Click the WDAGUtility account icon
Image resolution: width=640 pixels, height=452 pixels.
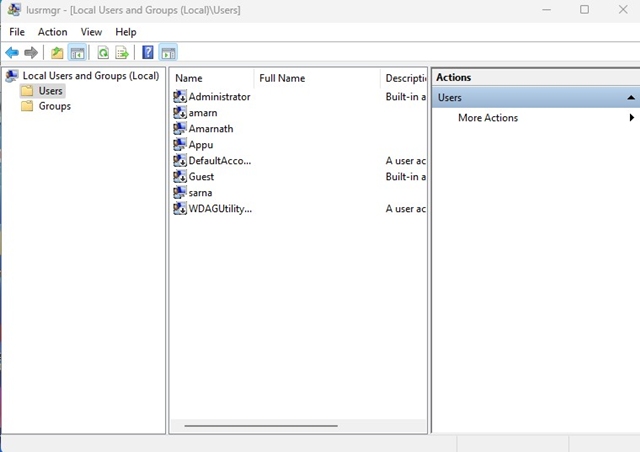pyautogui.click(x=180, y=208)
